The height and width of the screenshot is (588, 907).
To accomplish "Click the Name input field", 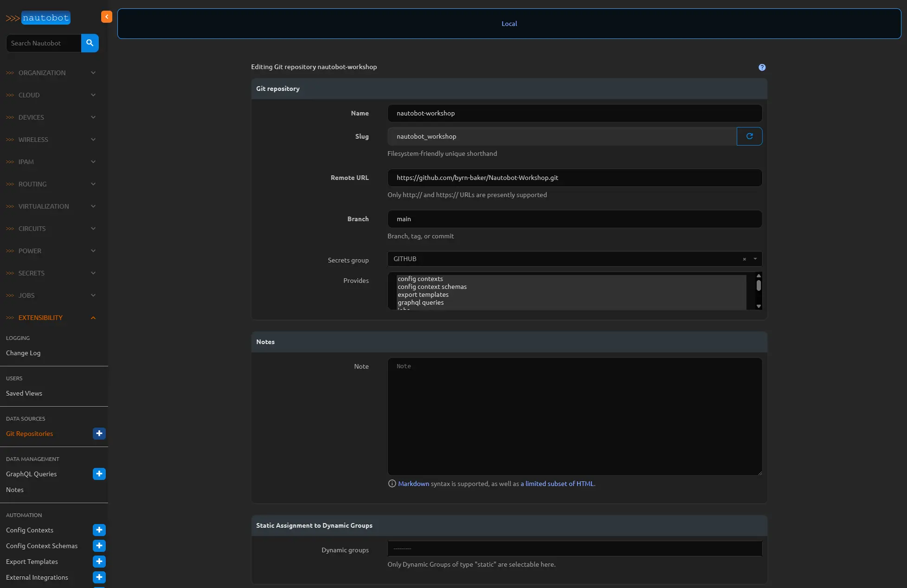I will tap(575, 113).
